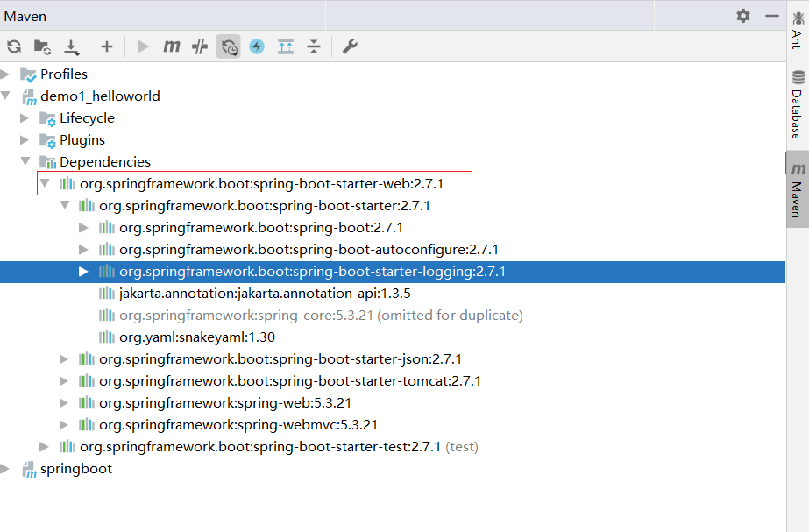Click the Execute Maven Goal 'm' icon
Image resolution: width=809 pixels, height=532 pixels.
pos(172,46)
